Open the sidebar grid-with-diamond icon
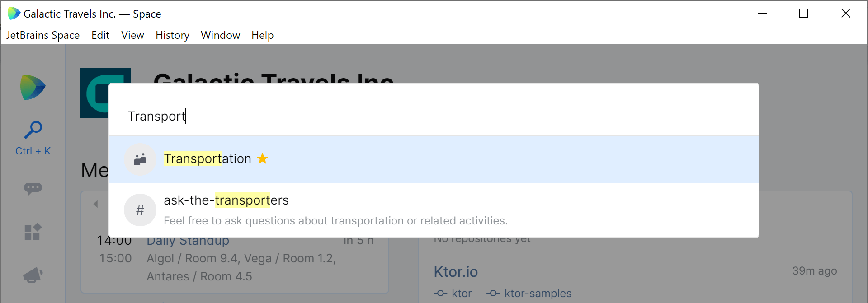The image size is (868, 303). click(33, 232)
